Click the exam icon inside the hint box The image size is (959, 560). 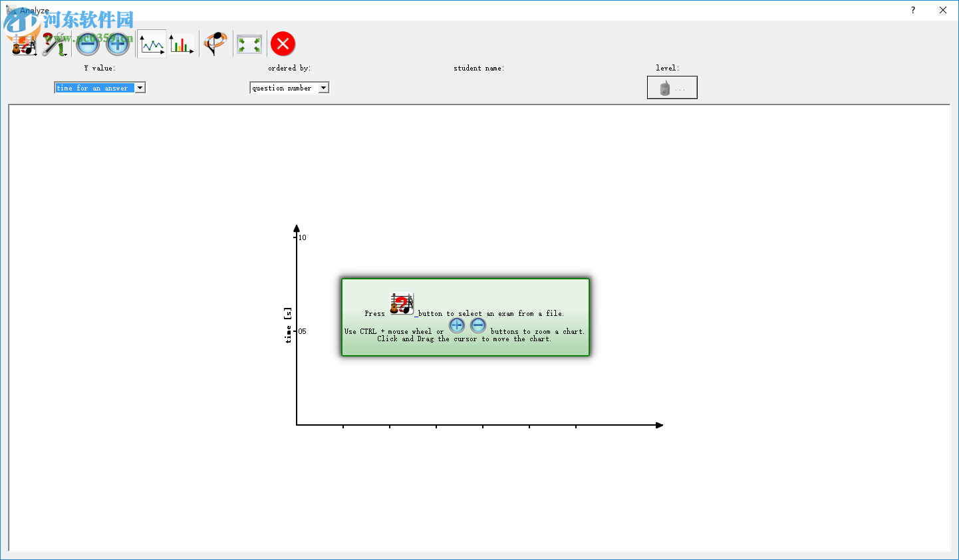(402, 304)
